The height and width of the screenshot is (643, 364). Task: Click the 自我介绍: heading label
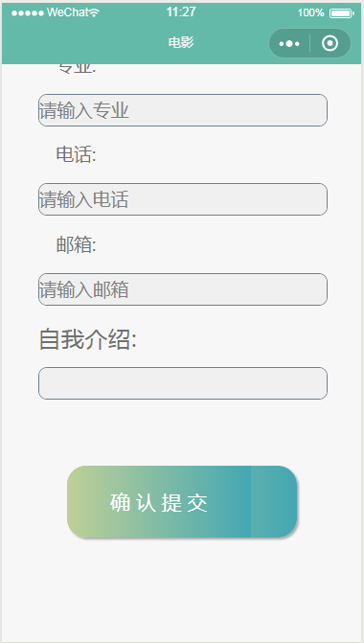(88, 339)
